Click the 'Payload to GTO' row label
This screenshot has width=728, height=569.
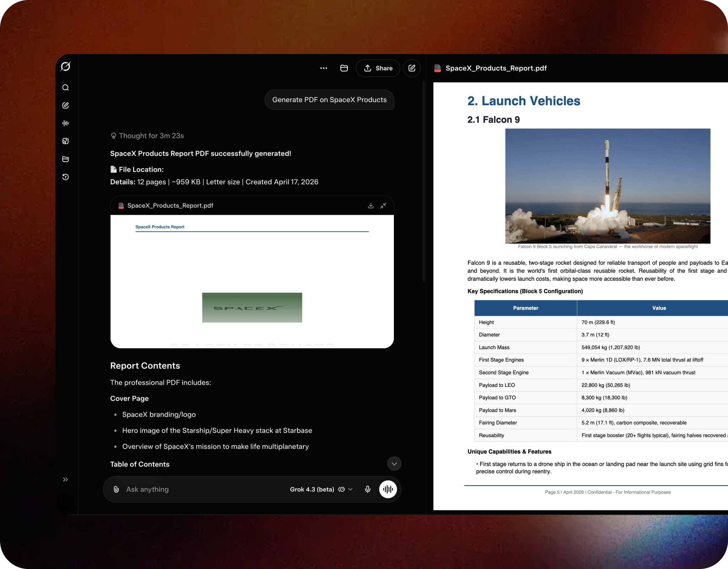[x=497, y=398]
